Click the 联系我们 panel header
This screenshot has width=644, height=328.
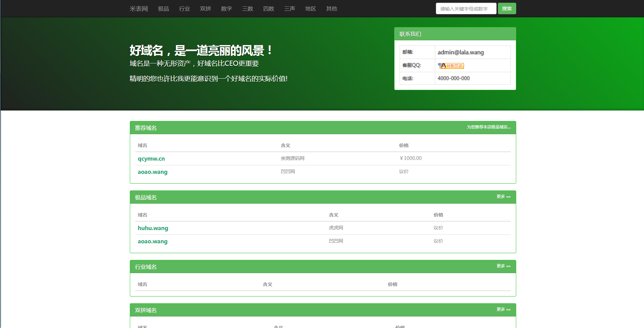[455, 34]
